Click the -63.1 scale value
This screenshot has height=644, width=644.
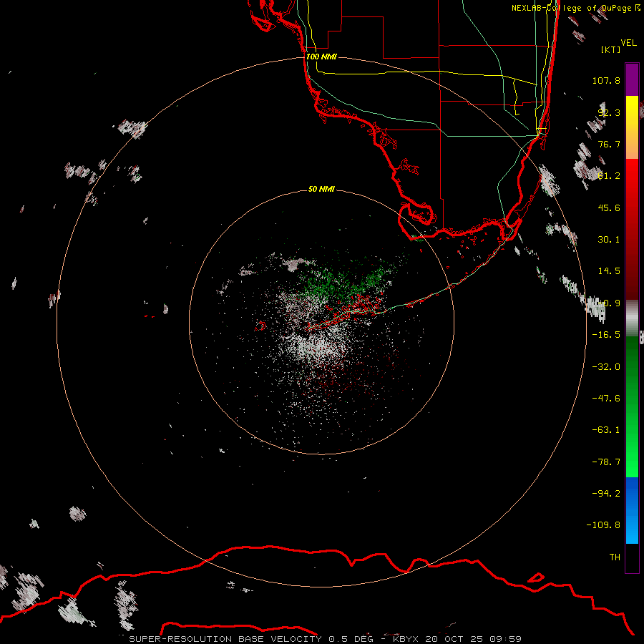pos(606,430)
